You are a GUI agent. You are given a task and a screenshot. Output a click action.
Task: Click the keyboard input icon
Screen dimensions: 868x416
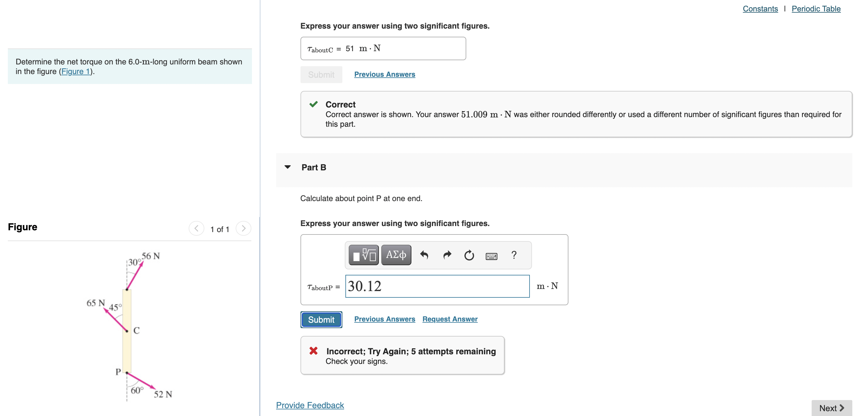click(490, 254)
